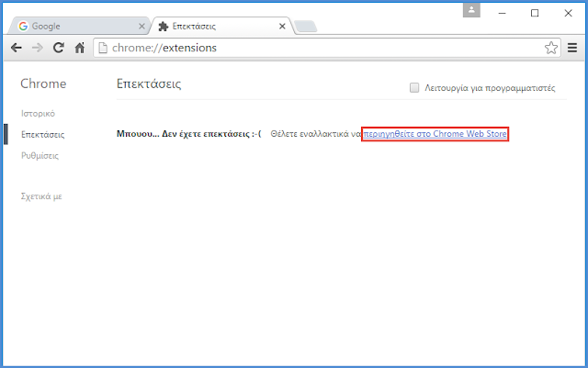The width and height of the screenshot is (588, 368).
Task: Maximize the Chrome window
Action: coord(535,13)
